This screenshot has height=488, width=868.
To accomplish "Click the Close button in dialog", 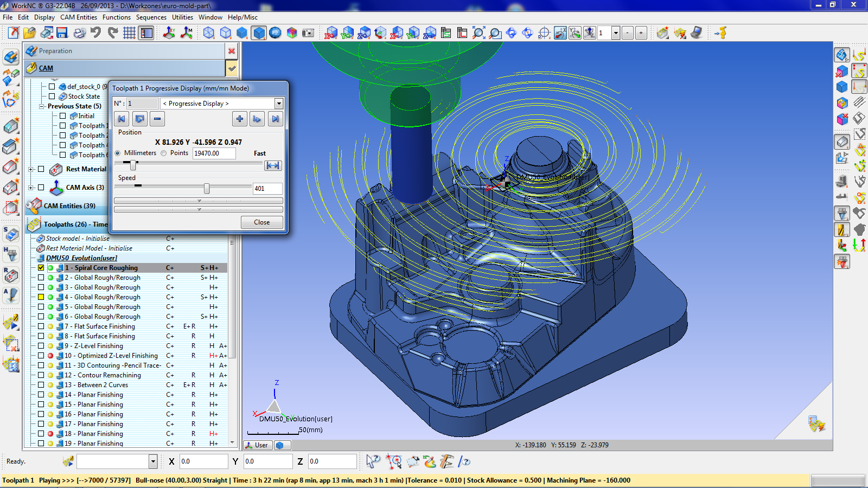I will (261, 222).
